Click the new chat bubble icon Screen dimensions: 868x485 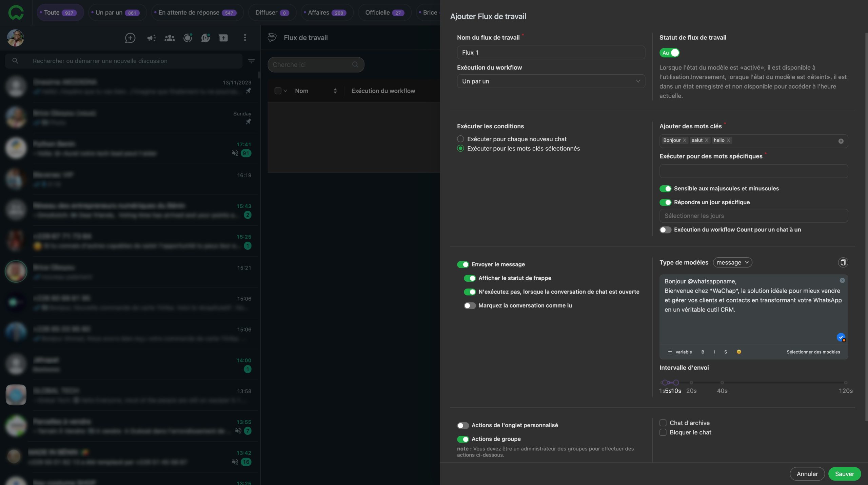pos(130,38)
